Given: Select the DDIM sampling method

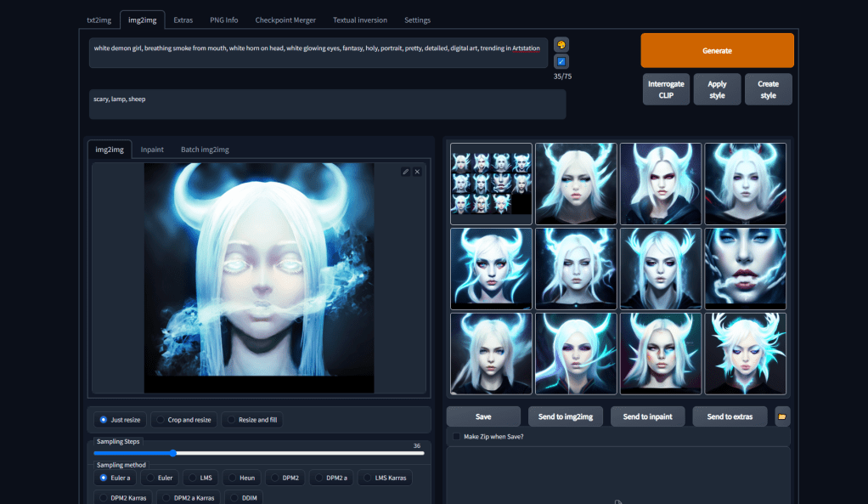Looking at the screenshot, I should [244, 497].
